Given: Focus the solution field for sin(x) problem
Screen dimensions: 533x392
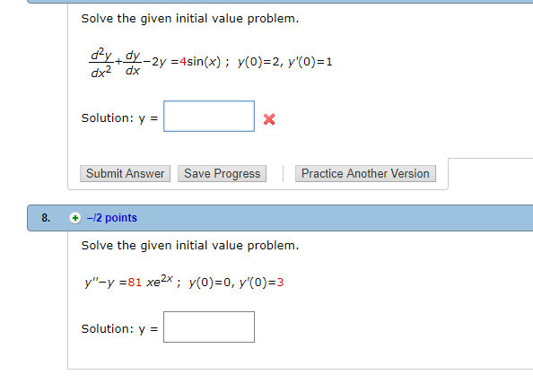Looking at the screenshot, I should click(209, 117).
